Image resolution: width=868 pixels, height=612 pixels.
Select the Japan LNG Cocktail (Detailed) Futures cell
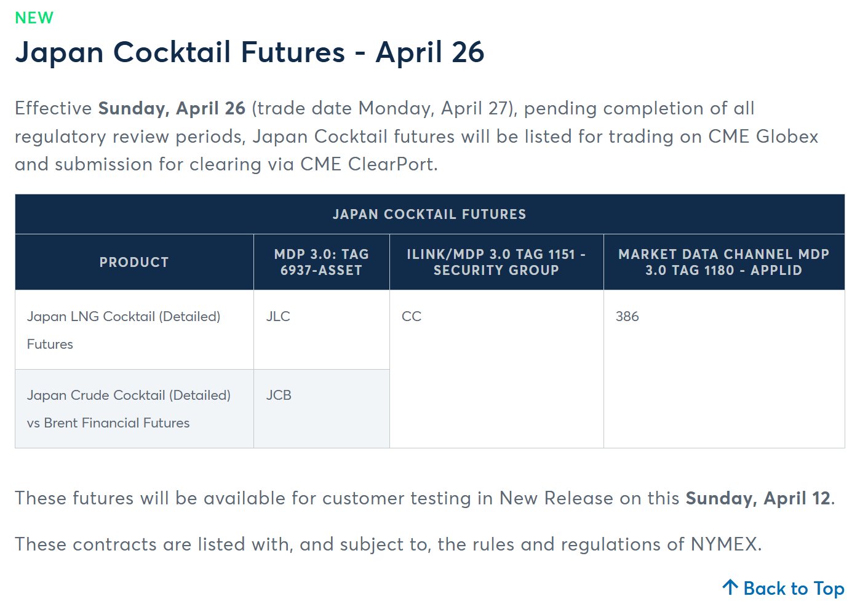[x=123, y=330]
